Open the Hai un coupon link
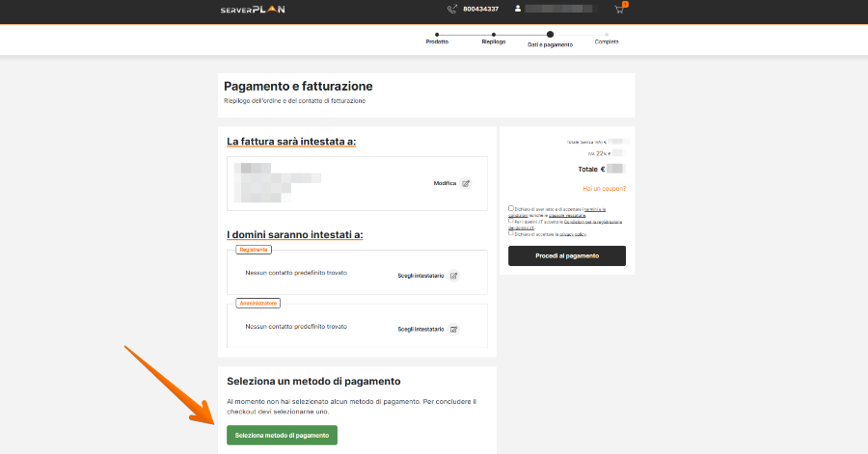Screen dimensions: 868x454 point(604,189)
